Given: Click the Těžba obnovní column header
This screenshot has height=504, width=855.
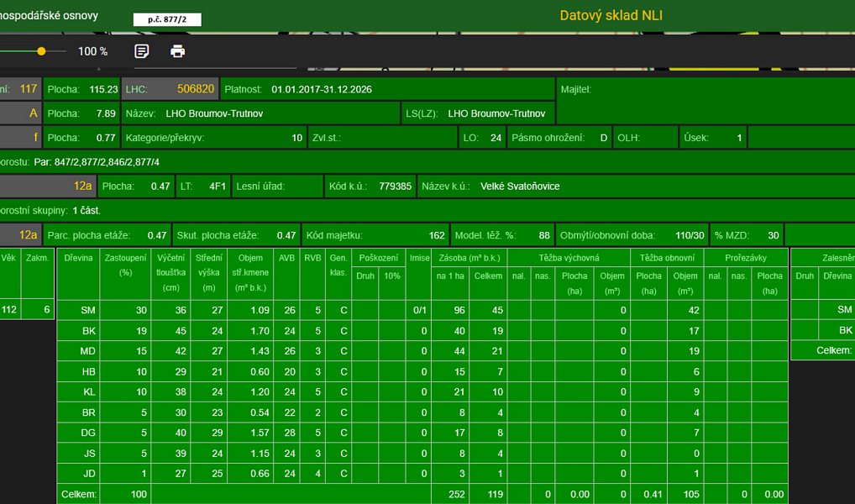Looking at the screenshot, I should click(x=667, y=258).
